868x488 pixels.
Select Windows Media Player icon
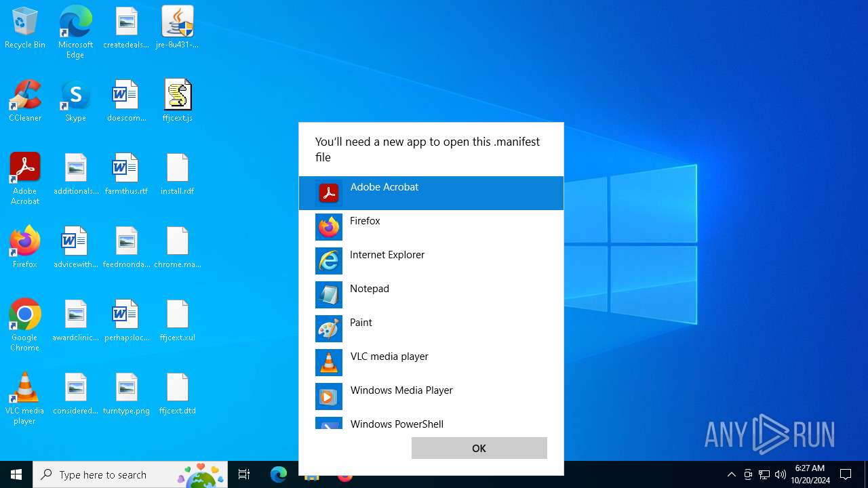tap(329, 396)
